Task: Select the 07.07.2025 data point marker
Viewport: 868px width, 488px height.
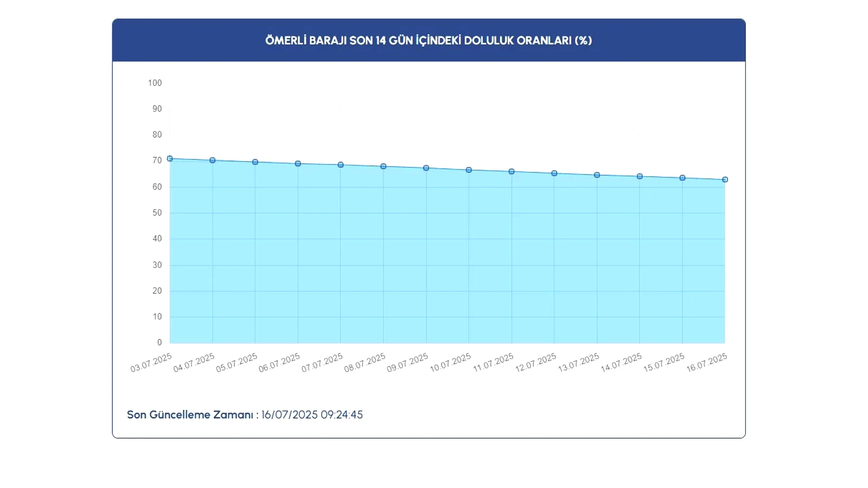Action: [x=341, y=165]
